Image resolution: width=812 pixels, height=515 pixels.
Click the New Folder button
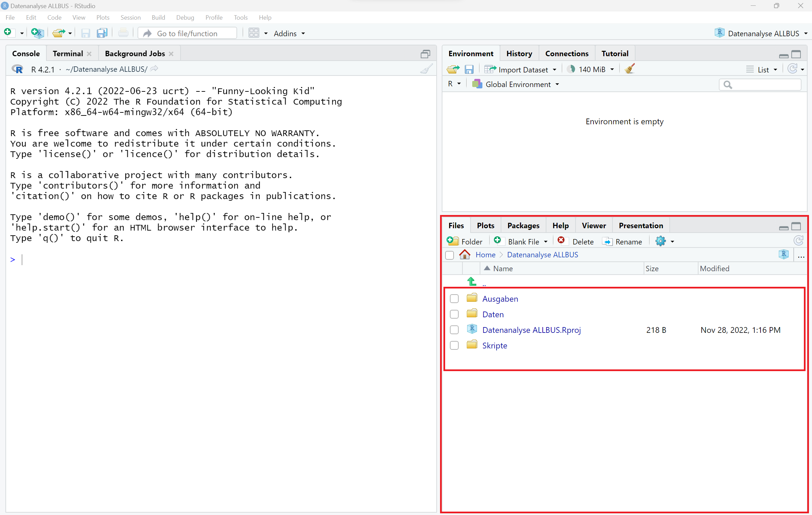pos(465,241)
